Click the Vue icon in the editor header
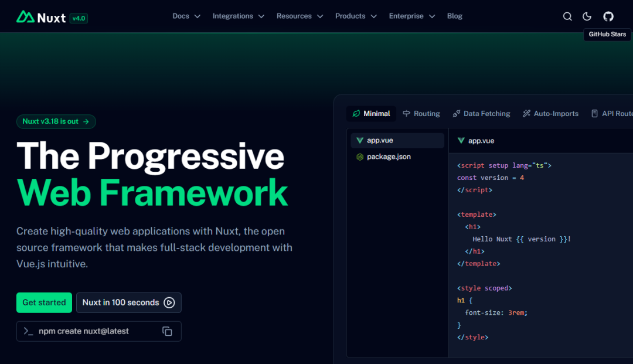The image size is (633, 364). tap(461, 141)
